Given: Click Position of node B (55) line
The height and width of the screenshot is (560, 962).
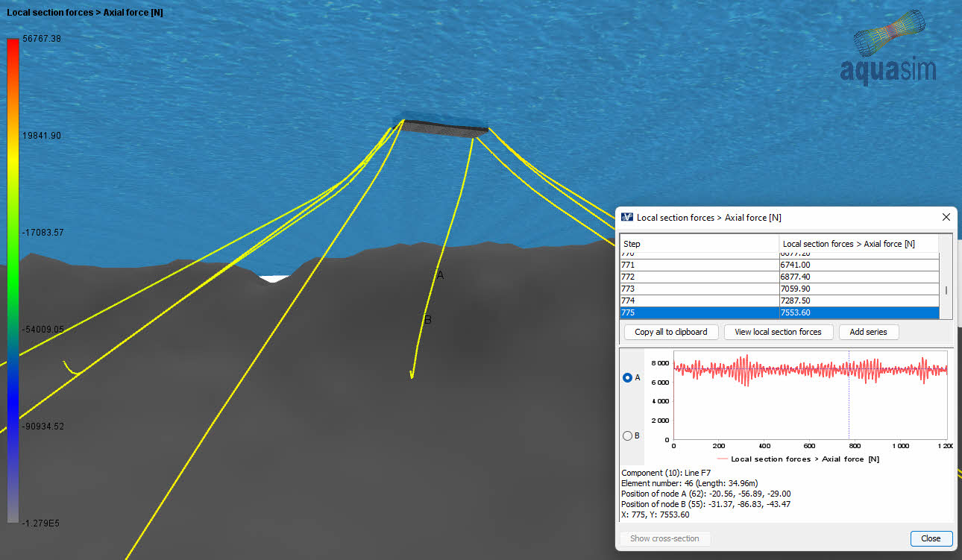Looking at the screenshot, I should coord(705,504).
